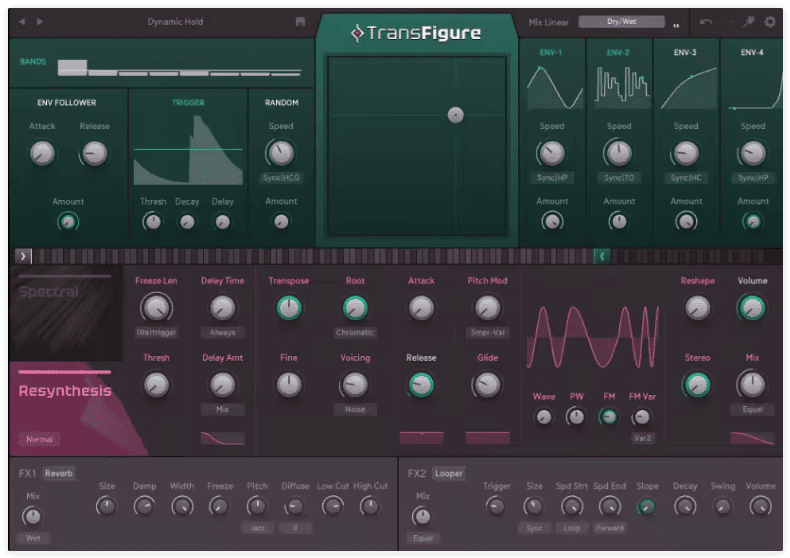Click the Mix Linear label
Image resolution: width=790 pixels, height=558 pixels.
[x=548, y=22]
